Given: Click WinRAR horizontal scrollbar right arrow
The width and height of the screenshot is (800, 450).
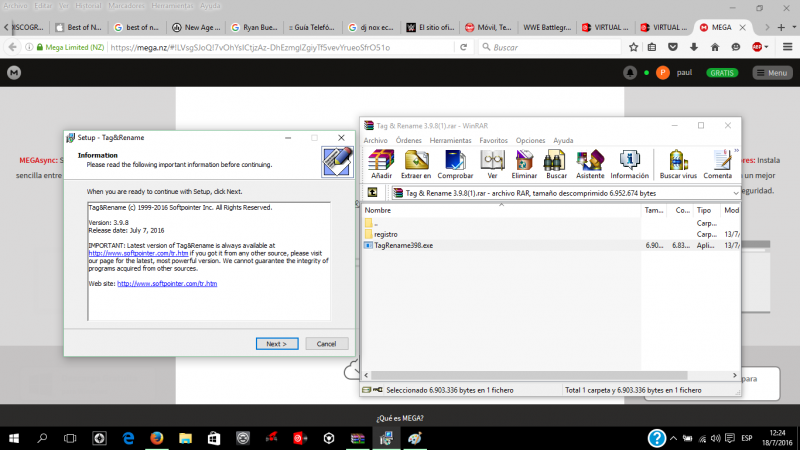Looking at the screenshot, I should tap(735, 375).
